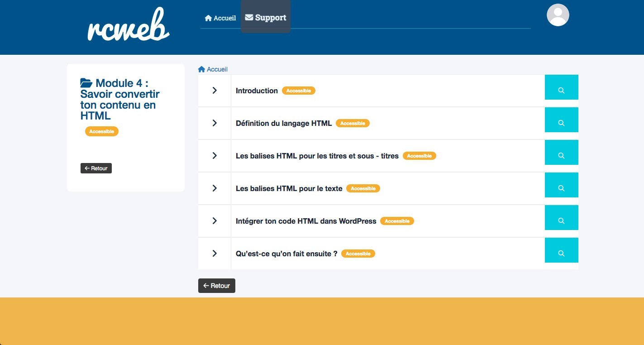Image resolution: width=644 pixels, height=345 pixels.
Task: Open Les balises HTML pour les titres lesson
Action: 317,156
